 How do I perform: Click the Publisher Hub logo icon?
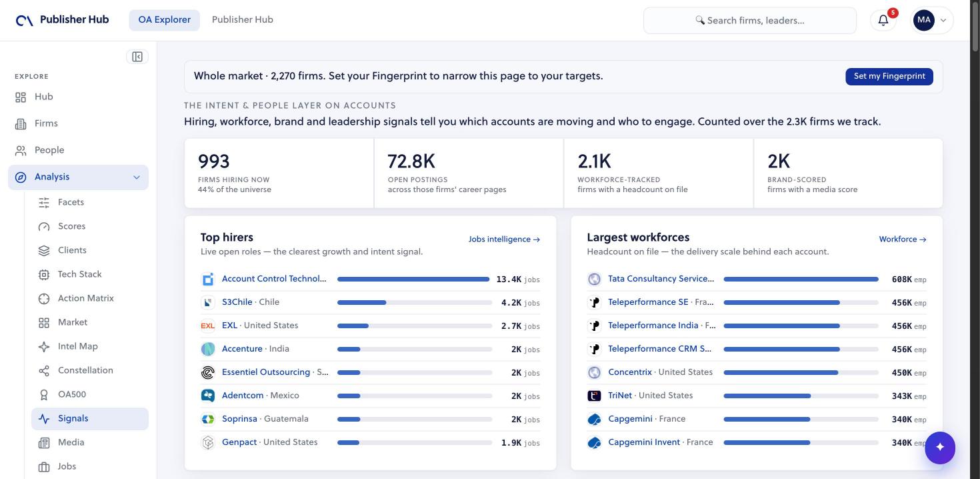[x=25, y=20]
